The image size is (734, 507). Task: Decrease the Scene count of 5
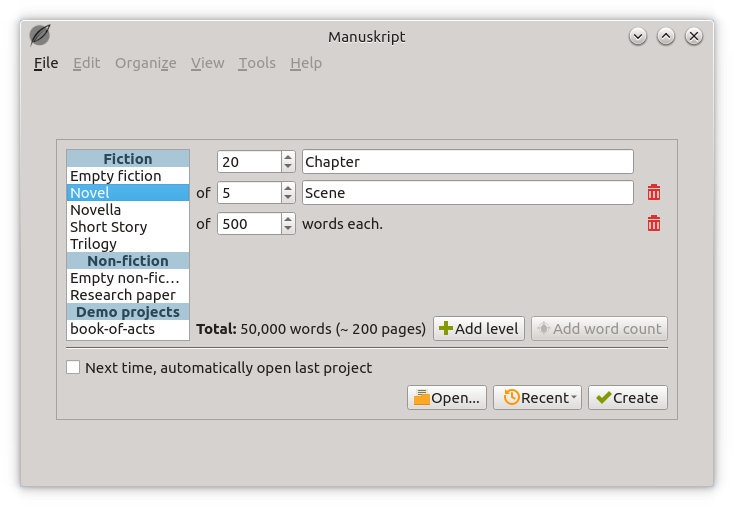point(288,198)
